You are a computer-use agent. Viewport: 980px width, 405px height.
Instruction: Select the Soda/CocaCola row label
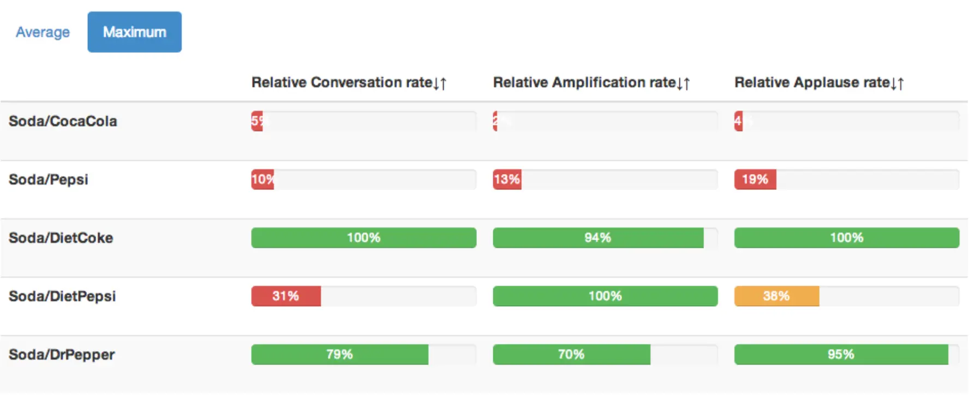coord(63,121)
